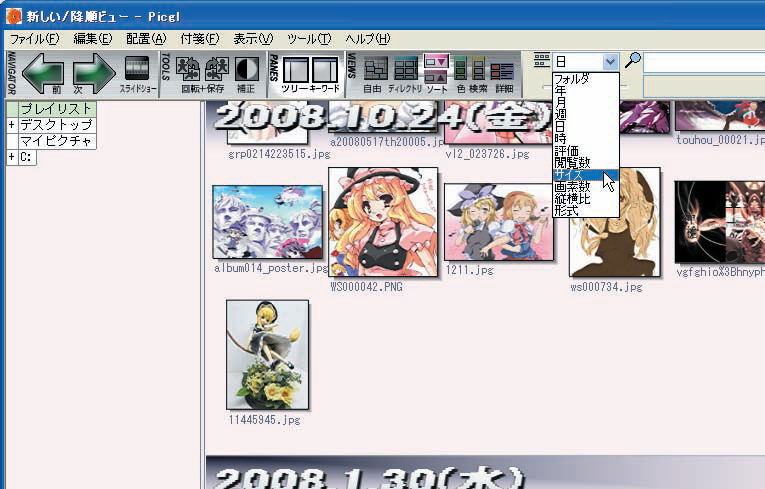Expand the C: drive tree node
Screen dimensions: 765x489
click(x=12, y=157)
